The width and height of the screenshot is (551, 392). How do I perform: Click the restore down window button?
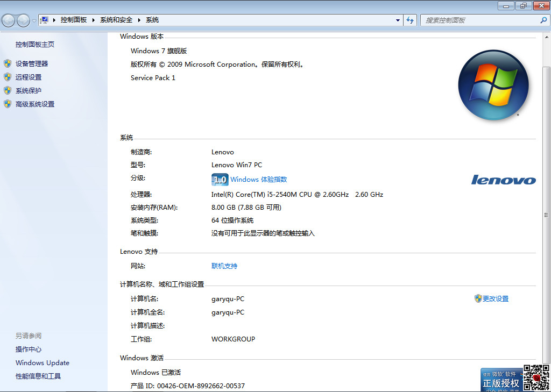coord(524,5)
